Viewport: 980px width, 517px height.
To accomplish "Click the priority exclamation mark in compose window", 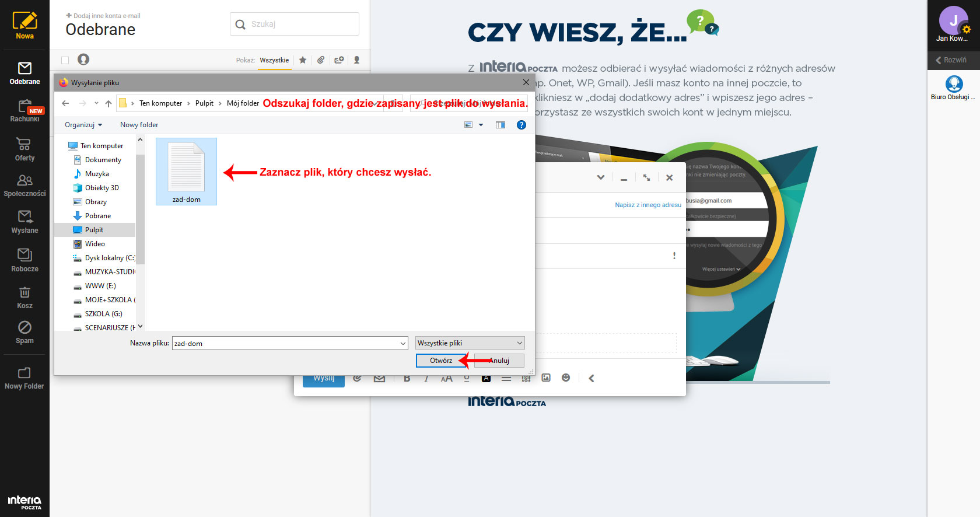I will (674, 256).
